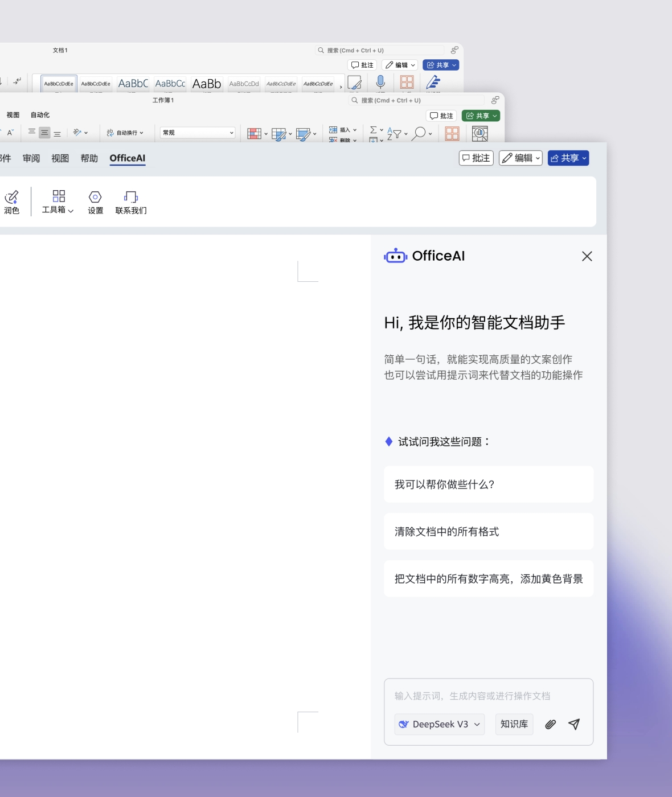672x797 pixels.
Task: Click the conditional formatting icon in Excel
Action: click(x=254, y=134)
